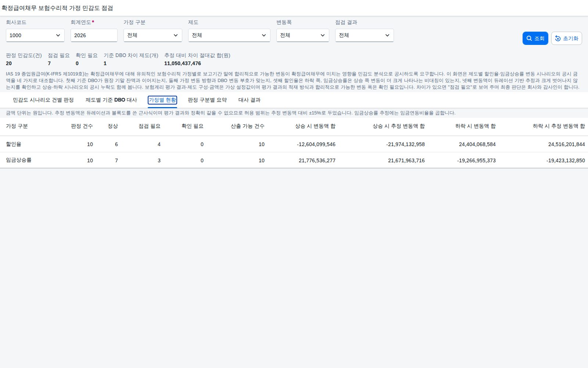This screenshot has height=368, width=588.
Task: Expand the 제도 dropdown
Action: (229, 35)
